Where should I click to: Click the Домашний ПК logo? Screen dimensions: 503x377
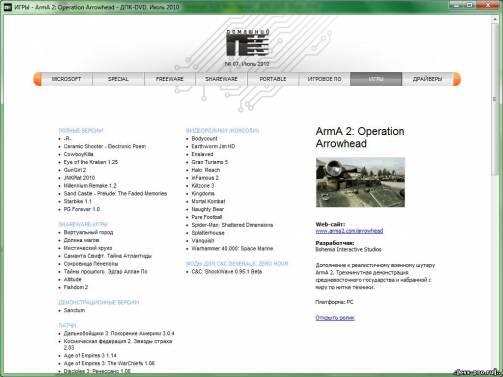(247, 43)
